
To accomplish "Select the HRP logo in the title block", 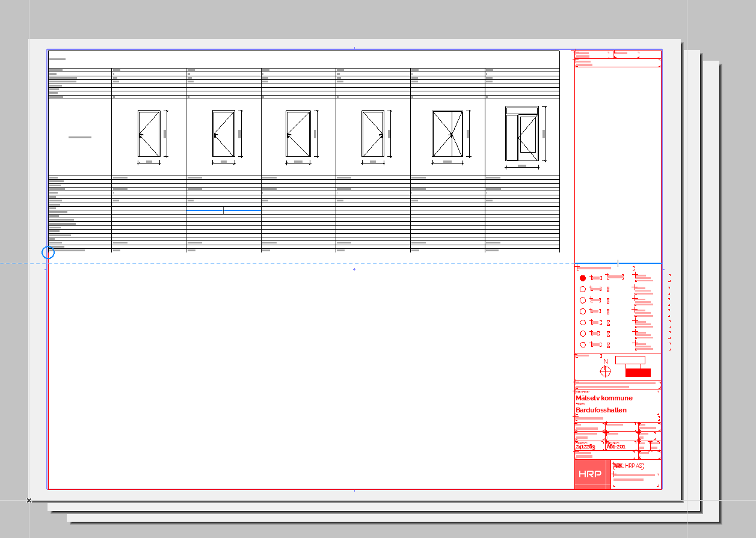I will click(x=589, y=474).
